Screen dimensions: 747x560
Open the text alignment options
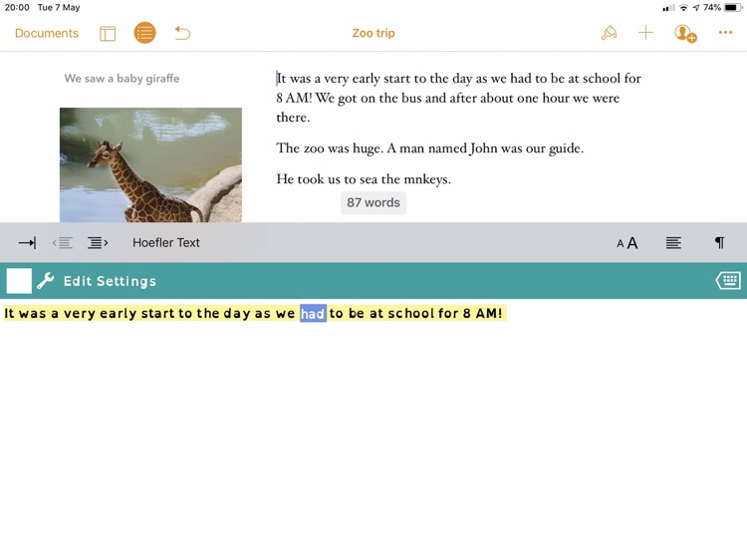673,243
